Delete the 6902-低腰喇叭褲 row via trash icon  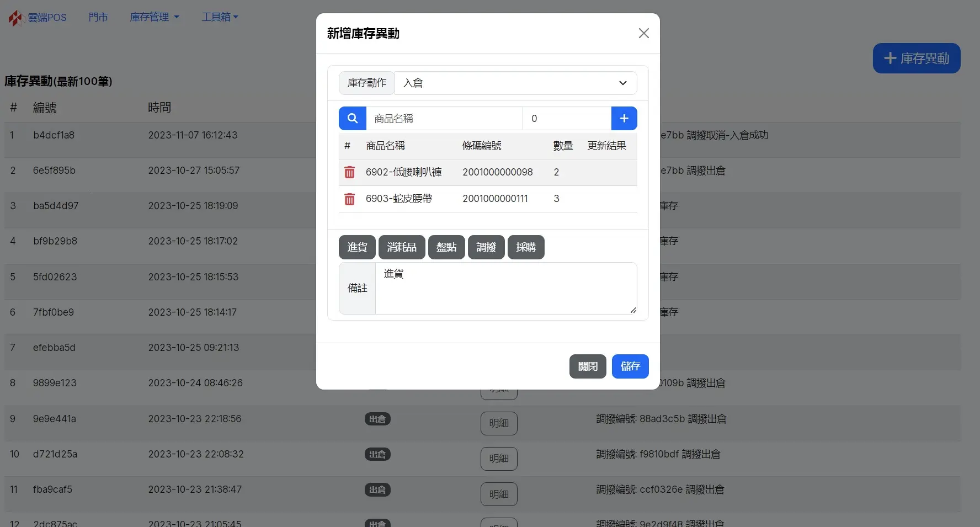pyautogui.click(x=349, y=172)
